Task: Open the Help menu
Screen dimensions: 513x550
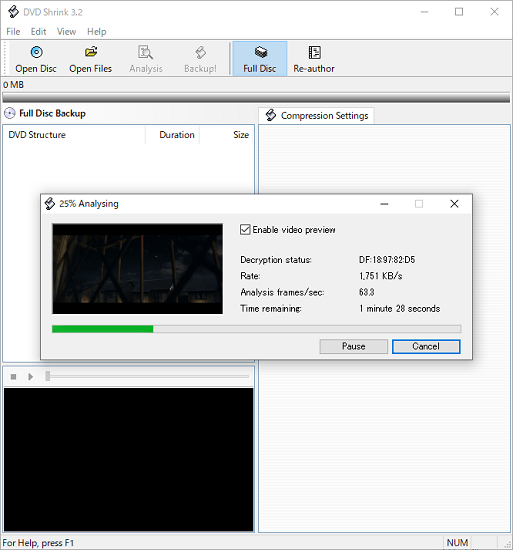Action: 96,32
